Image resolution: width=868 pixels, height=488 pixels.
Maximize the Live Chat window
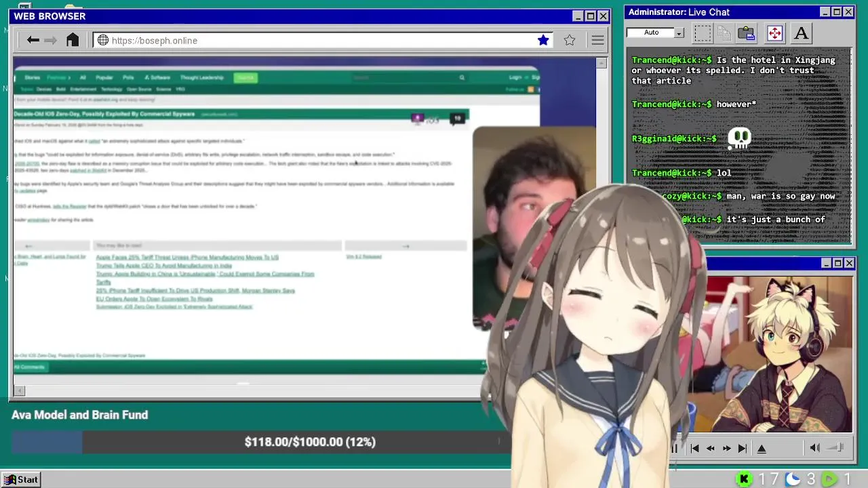point(836,12)
